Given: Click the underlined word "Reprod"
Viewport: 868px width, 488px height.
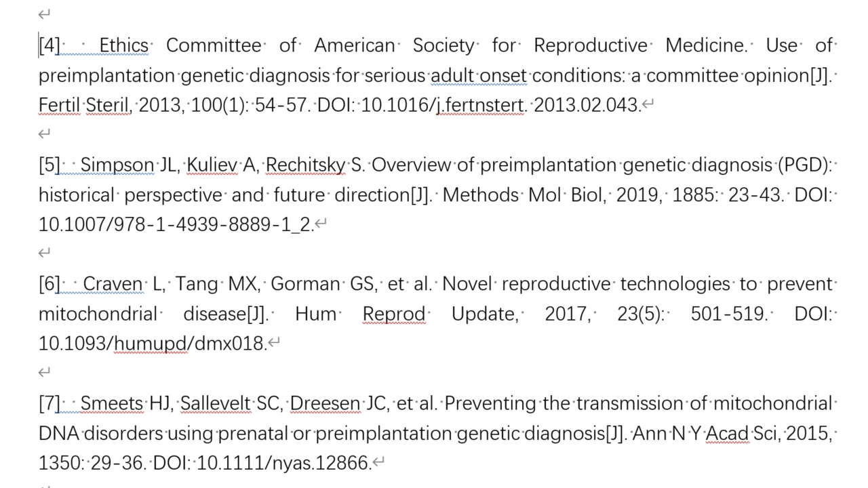Looking at the screenshot, I should (x=394, y=314).
